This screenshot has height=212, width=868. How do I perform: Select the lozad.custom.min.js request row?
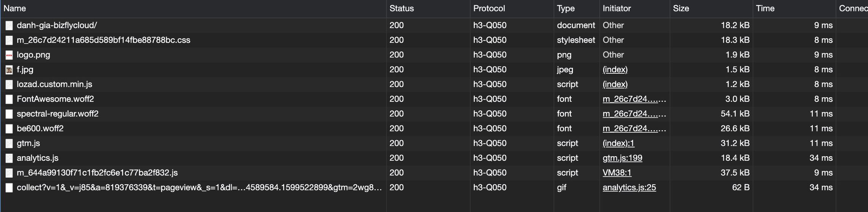pos(434,84)
